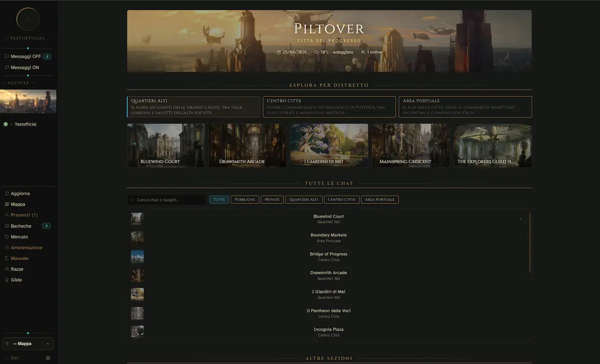Click the Razze icon
600x364 pixels.
[x=6, y=269]
